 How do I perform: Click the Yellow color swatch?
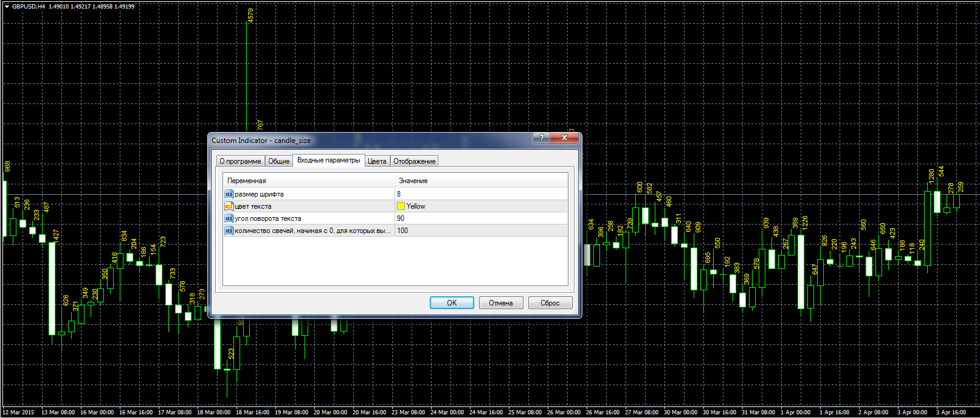[401, 206]
